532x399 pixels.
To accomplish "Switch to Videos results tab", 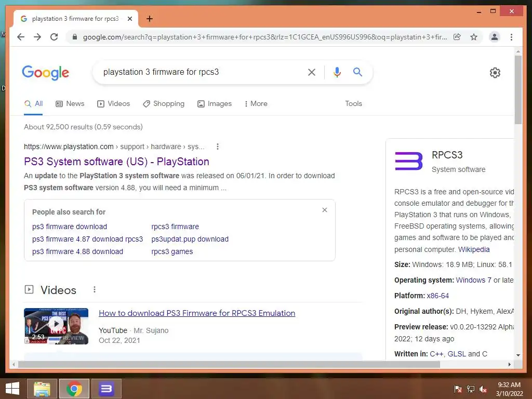I will point(113,104).
